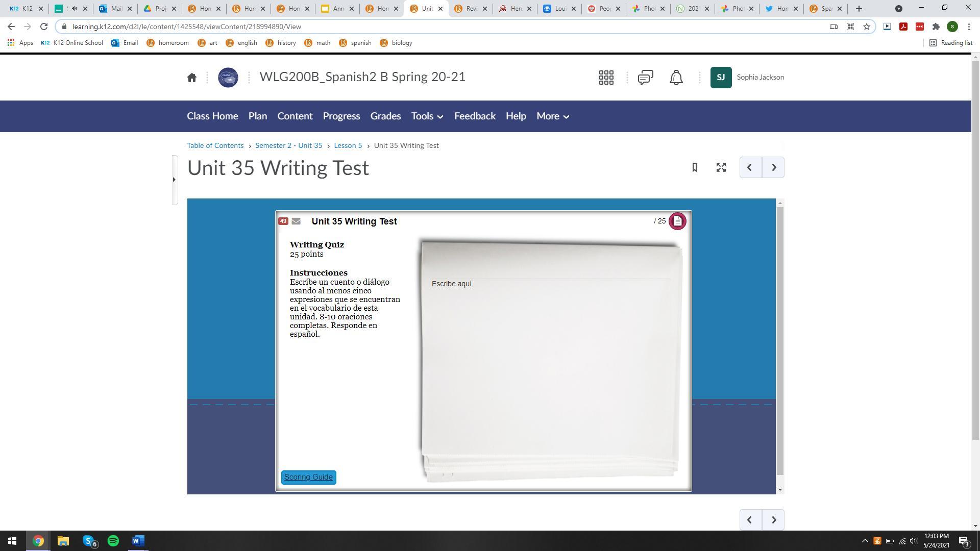
Task: Click the home icon in course header
Action: point(192,78)
